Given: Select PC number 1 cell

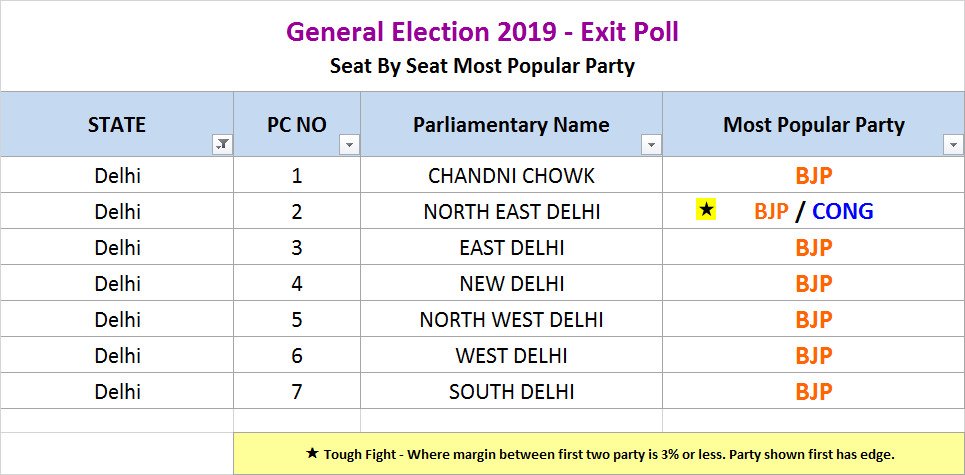Looking at the screenshot, I should tap(297, 176).
